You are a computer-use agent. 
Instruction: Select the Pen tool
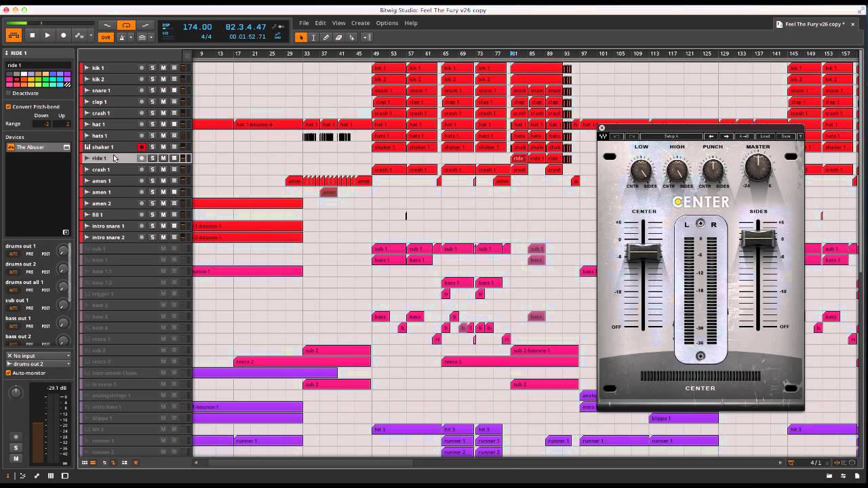point(326,37)
